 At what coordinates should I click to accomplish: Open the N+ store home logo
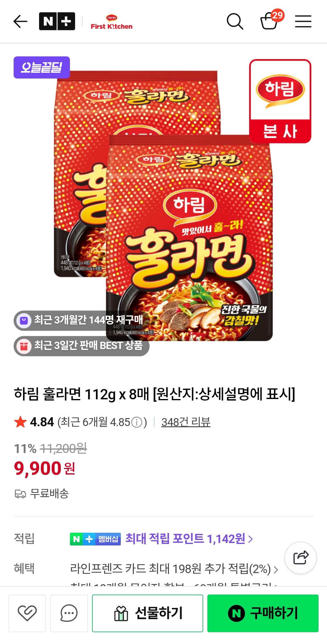click(x=57, y=21)
